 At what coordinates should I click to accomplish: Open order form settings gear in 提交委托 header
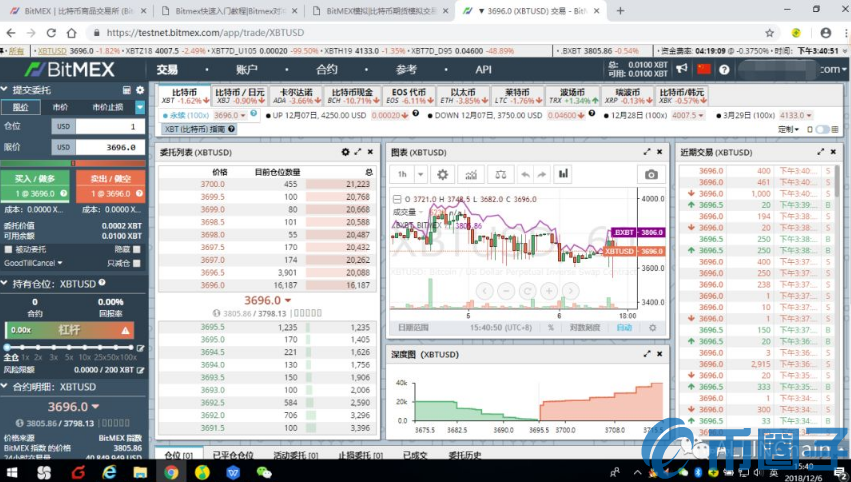pos(140,90)
